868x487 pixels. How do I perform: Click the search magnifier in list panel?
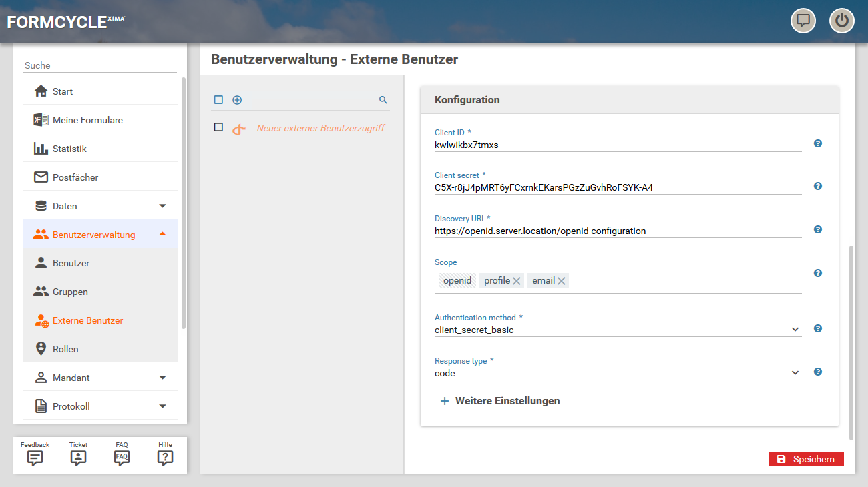coord(383,100)
